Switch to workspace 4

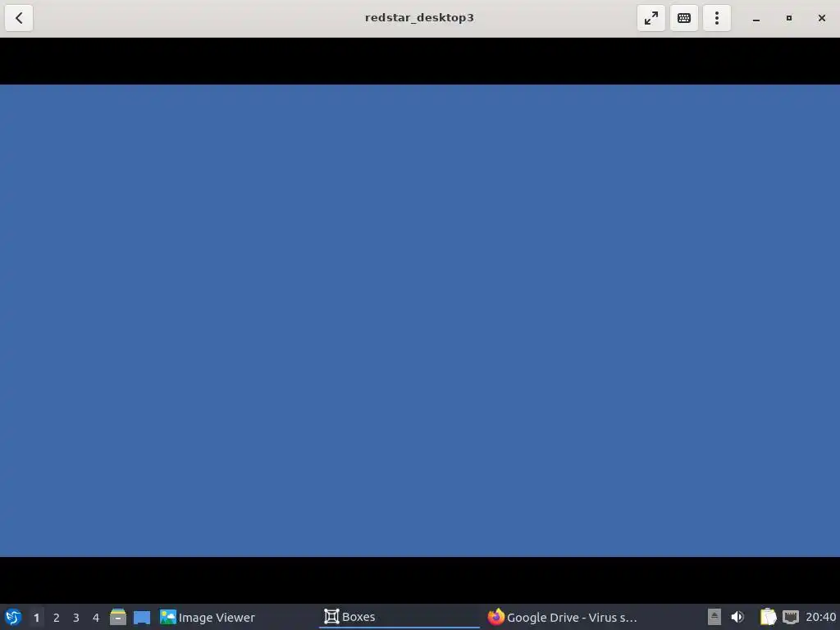[x=96, y=618]
